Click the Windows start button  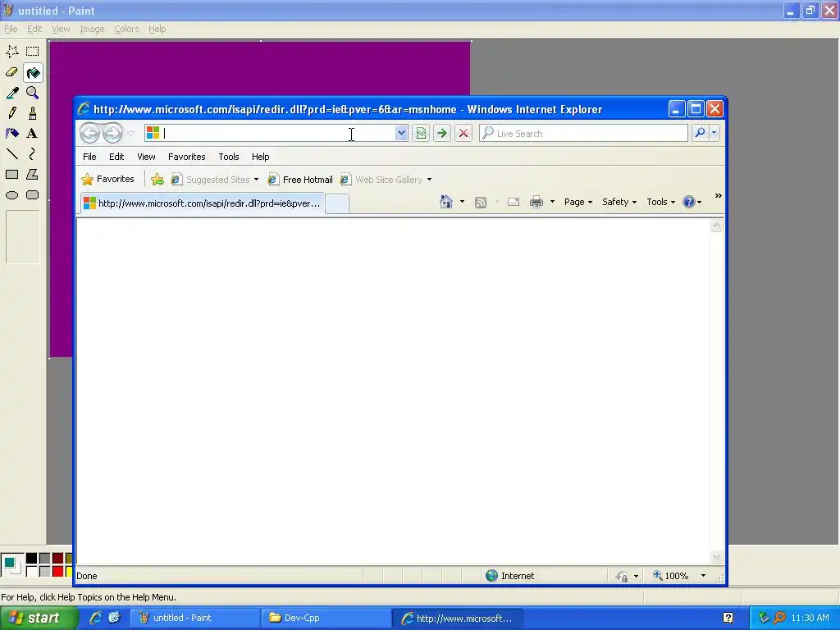38,618
